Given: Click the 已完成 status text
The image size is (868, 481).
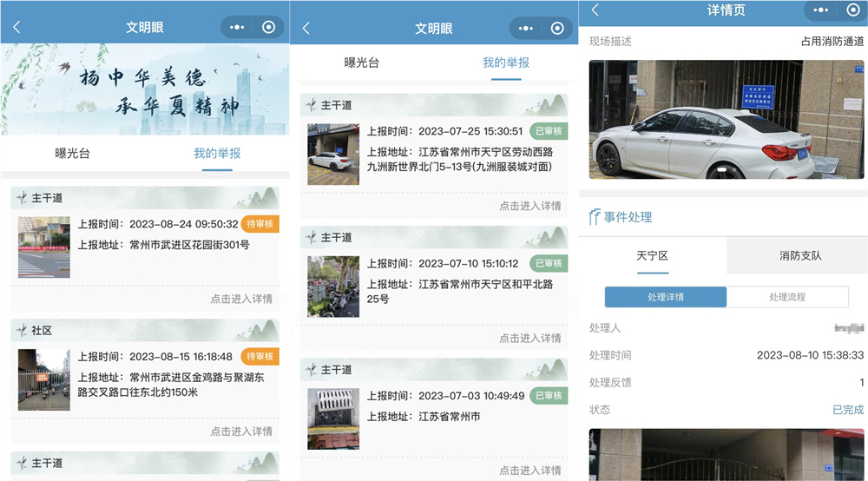Looking at the screenshot, I should click(848, 410).
